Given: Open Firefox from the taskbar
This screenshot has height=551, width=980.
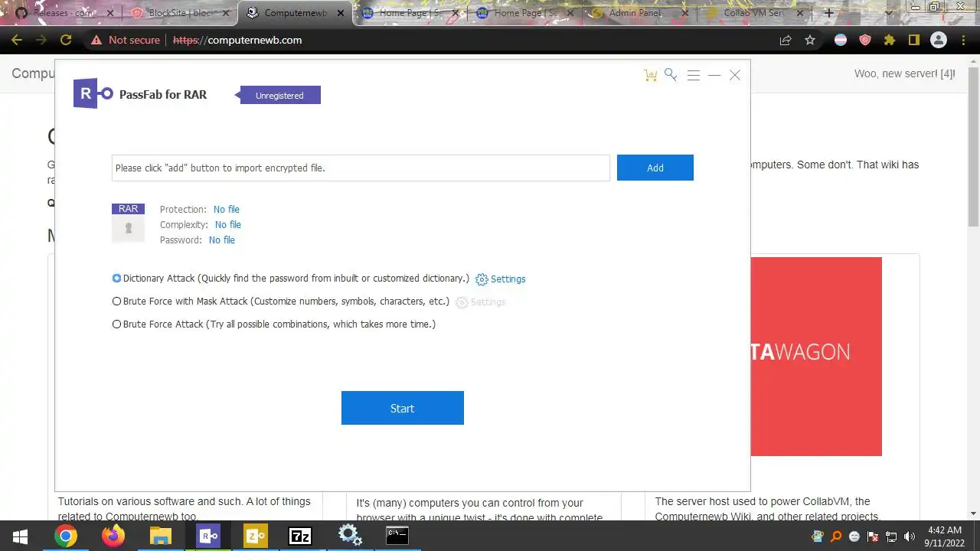Looking at the screenshot, I should click(x=113, y=536).
